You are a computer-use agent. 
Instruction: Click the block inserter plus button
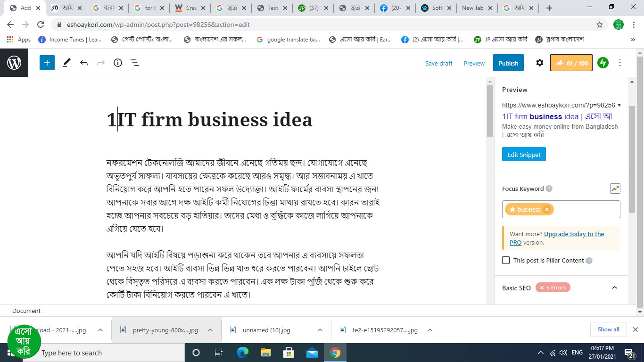47,63
